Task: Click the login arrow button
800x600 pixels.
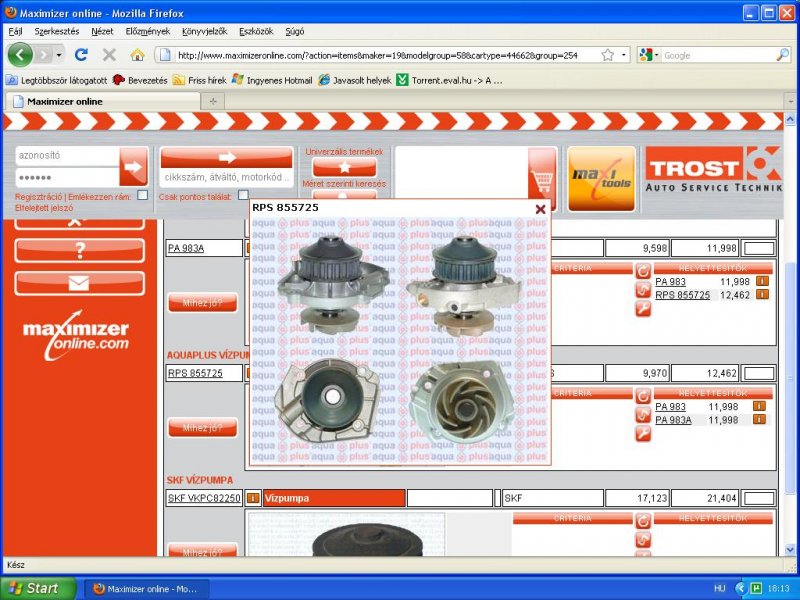Action: click(x=134, y=166)
